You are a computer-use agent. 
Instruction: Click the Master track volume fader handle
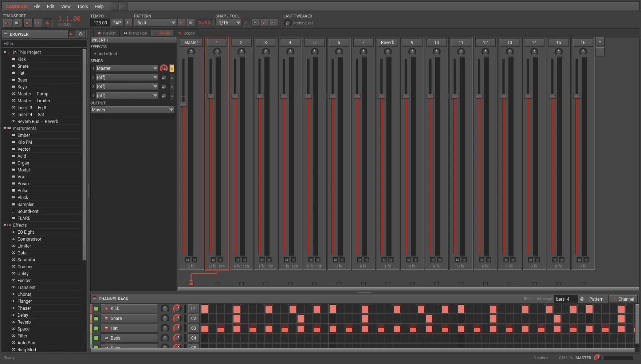click(x=184, y=104)
